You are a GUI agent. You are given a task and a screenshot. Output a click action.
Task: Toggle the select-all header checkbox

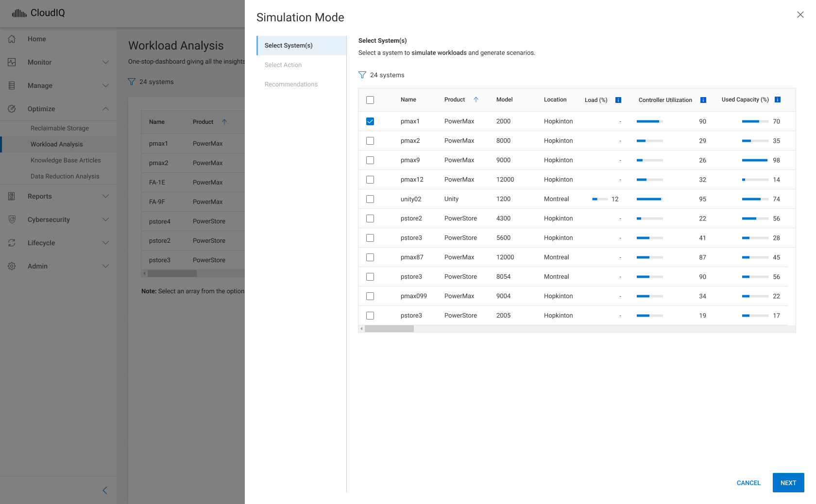click(x=370, y=100)
